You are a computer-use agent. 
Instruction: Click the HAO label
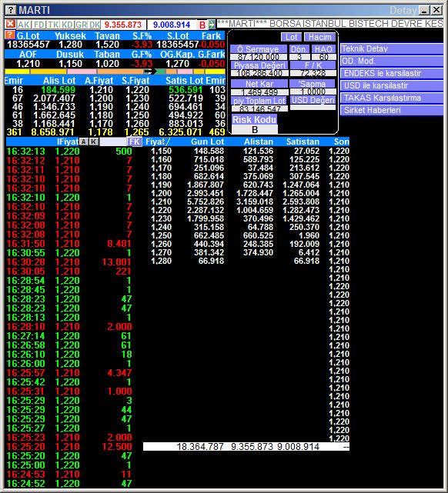[323, 49]
